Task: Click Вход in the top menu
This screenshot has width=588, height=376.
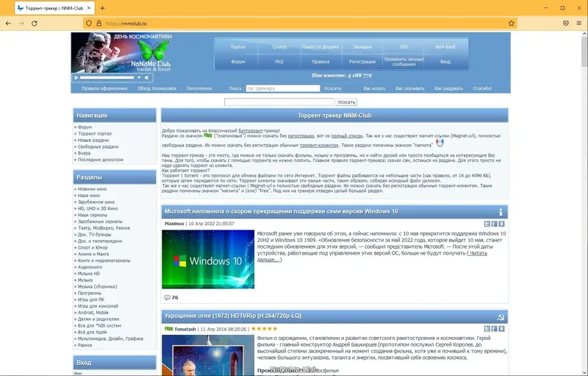Action: [445, 62]
